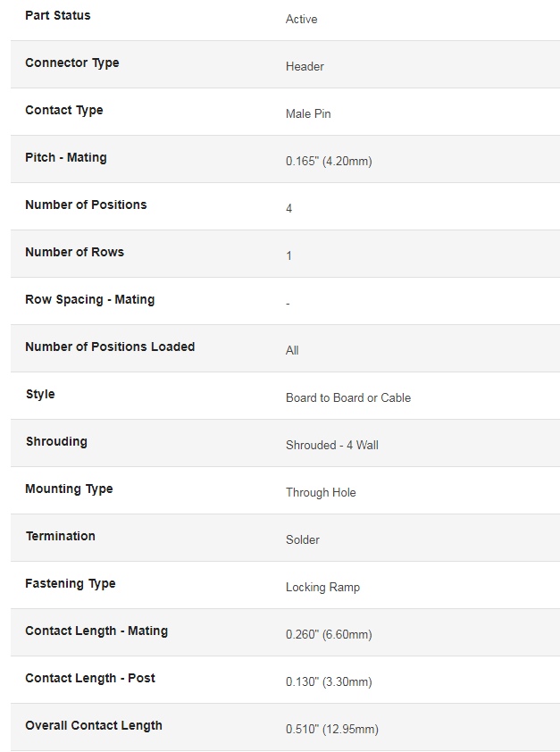
Task: Click the 0.165" (4.20mm) pitch value
Action: (x=329, y=161)
